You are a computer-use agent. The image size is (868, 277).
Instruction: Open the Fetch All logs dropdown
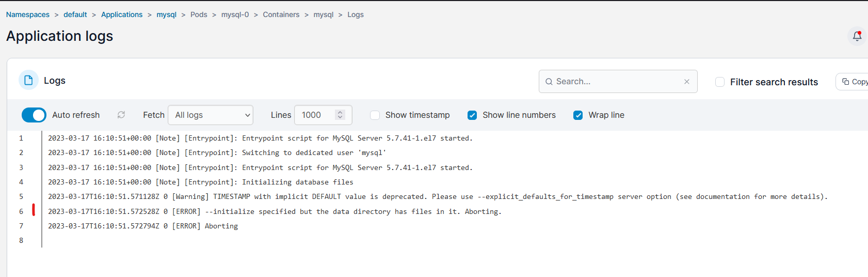[211, 115]
